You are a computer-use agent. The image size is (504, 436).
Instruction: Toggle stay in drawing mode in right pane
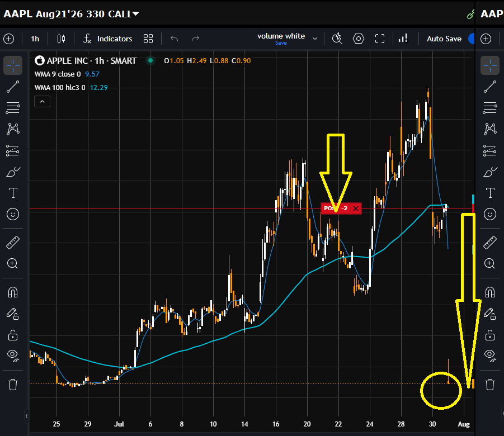click(x=490, y=314)
